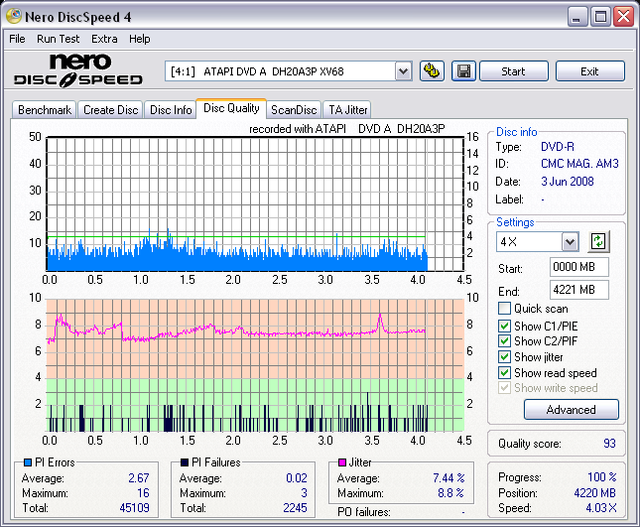Viewport: 640px width, 527px height.
Task: Click the Exit button
Action: coord(589,71)
